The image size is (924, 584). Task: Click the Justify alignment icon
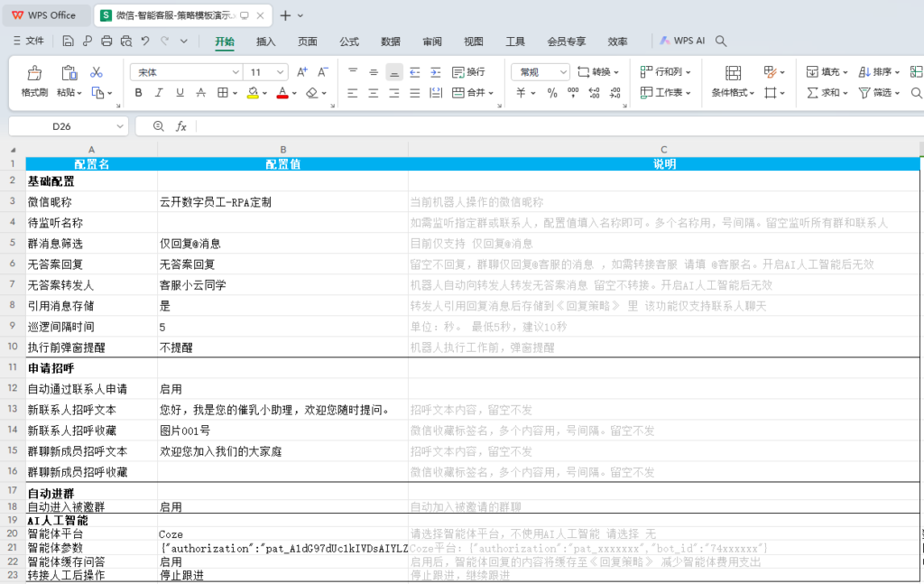click(415, 93)
